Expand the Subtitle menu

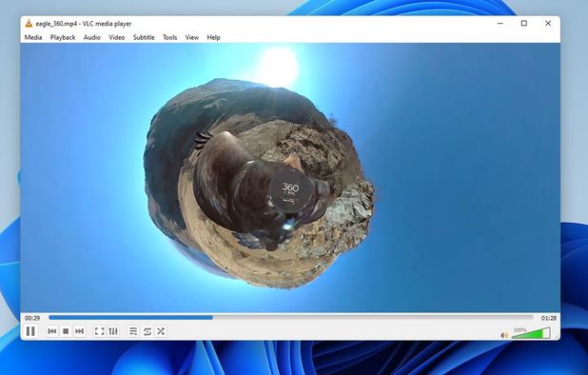click(144, 37)
